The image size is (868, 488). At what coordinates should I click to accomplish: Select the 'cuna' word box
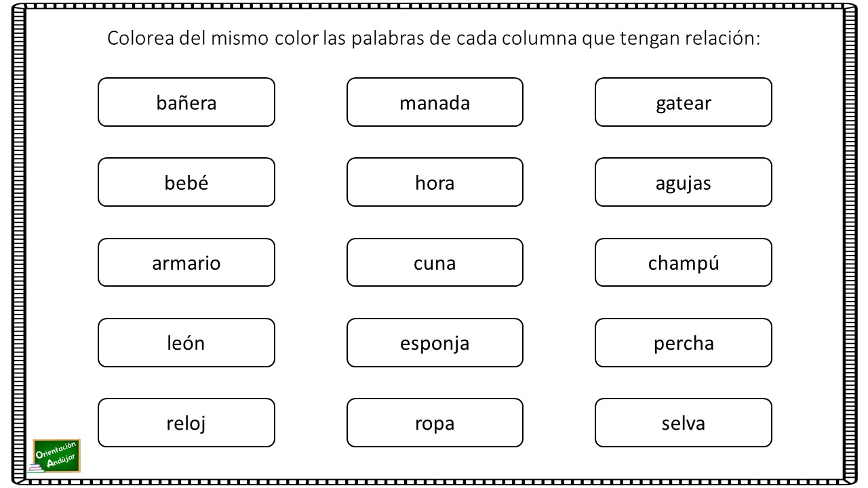point(435,262)
